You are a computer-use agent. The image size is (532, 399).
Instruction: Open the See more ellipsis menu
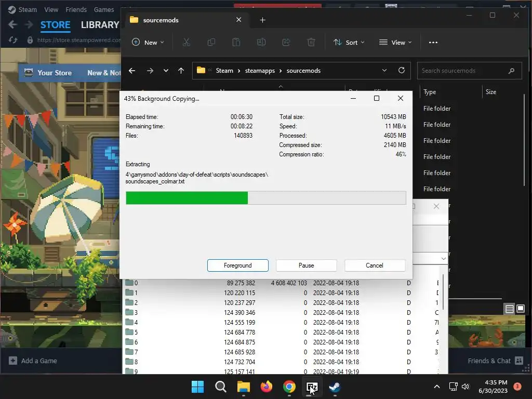[433, 43]
